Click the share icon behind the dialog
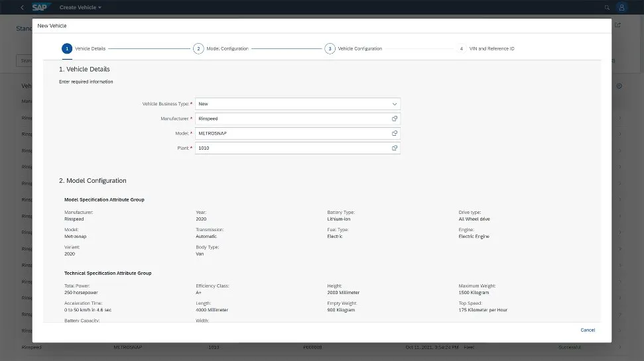Screen dimensions: 644x361 click(617, 25)
